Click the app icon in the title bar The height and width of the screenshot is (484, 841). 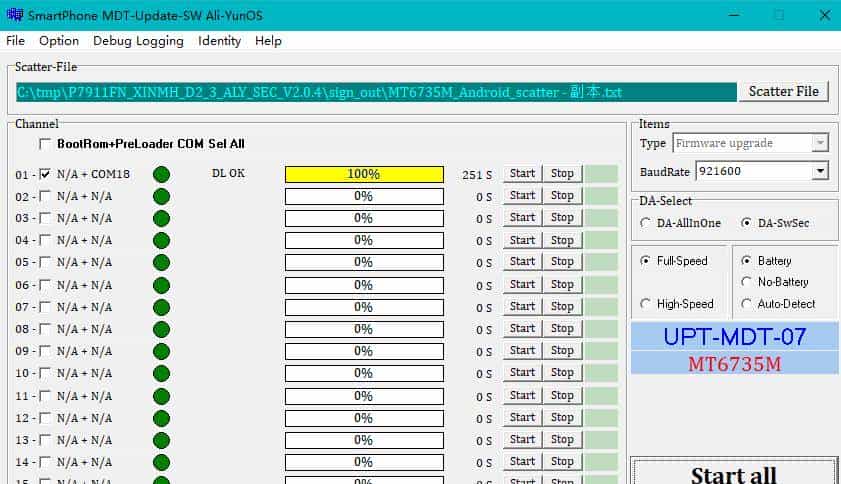[x=14, y=15]
